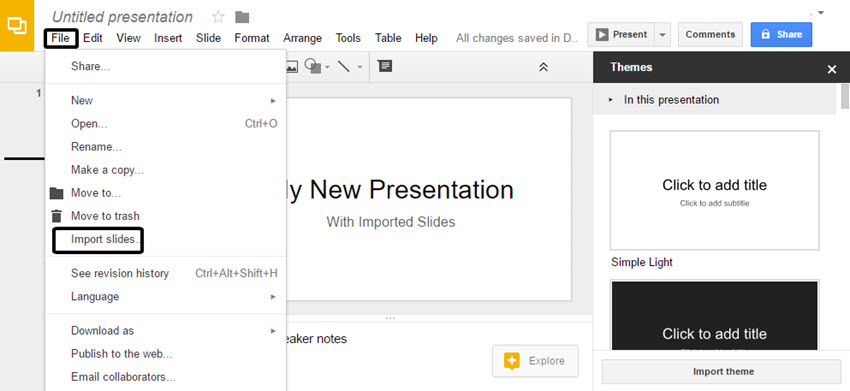Select the Shape tool icon
The height and width of the screenshot is (391, 850).
(312, 66)
